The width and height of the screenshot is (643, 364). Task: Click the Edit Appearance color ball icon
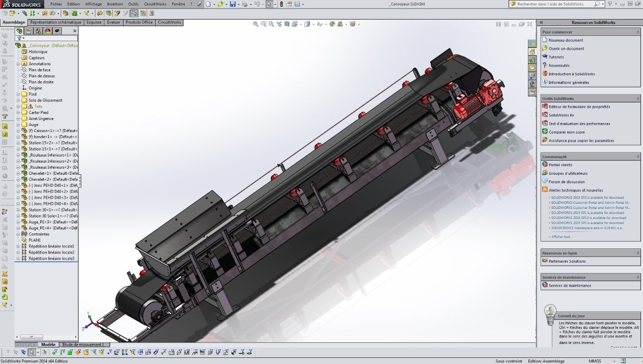pyautogui.click(x=332, y=24)
